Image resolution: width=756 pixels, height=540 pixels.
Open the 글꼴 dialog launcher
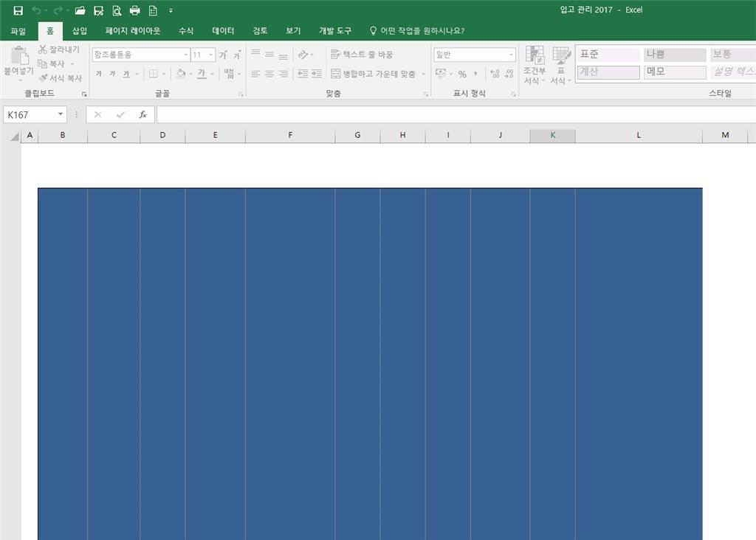241,94
